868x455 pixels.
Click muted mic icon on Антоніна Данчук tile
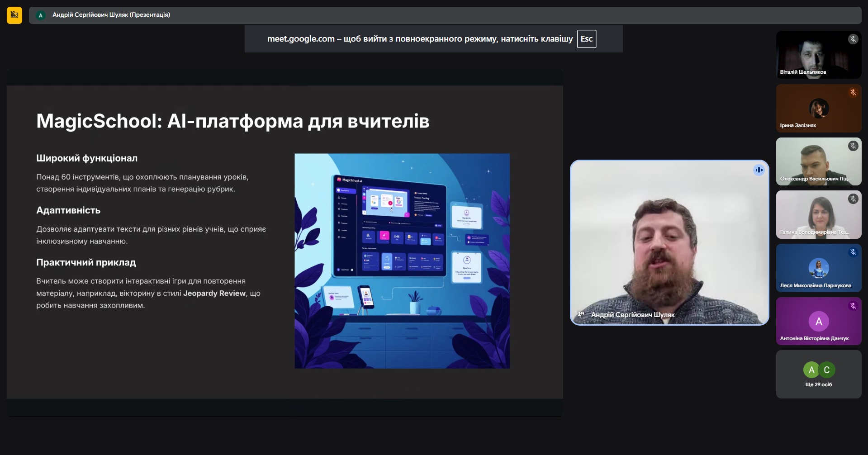click(853, 306)
